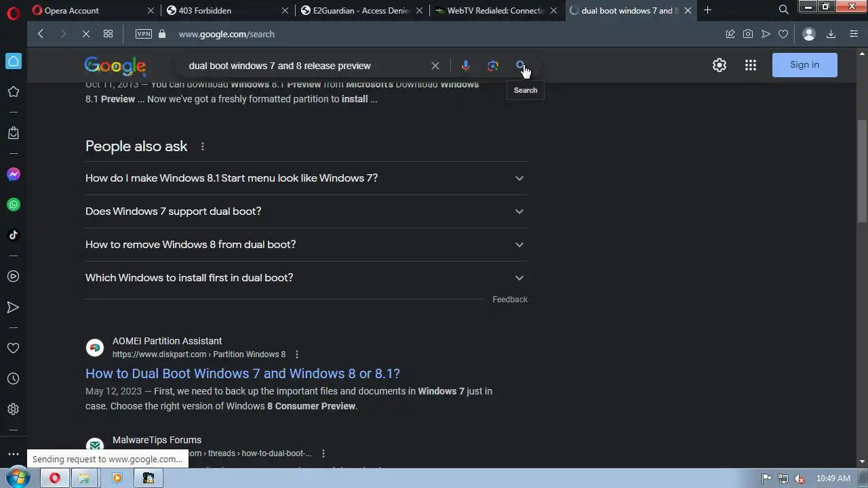Open the volume tray icon

800,479
